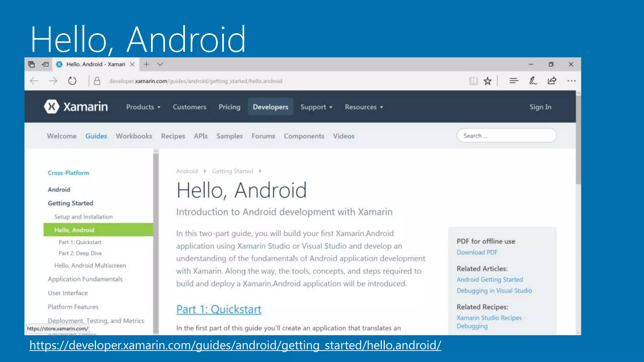The height and width of the screenshot is (362, 644).
Task: Open new tab with plus icon
Action: click(x=146, y=64)
